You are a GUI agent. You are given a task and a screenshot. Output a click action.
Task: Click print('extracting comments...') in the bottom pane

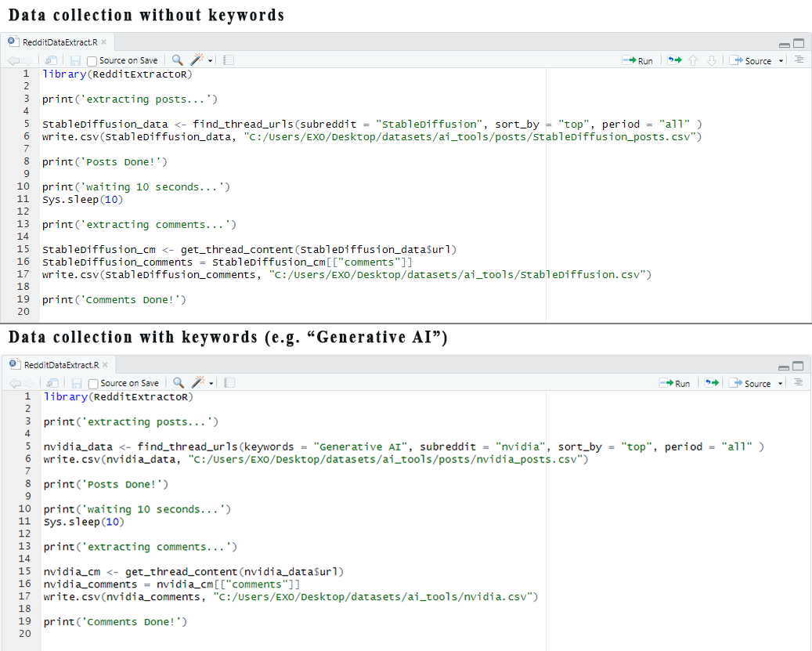pyautogui.click(x=140, y=547)
